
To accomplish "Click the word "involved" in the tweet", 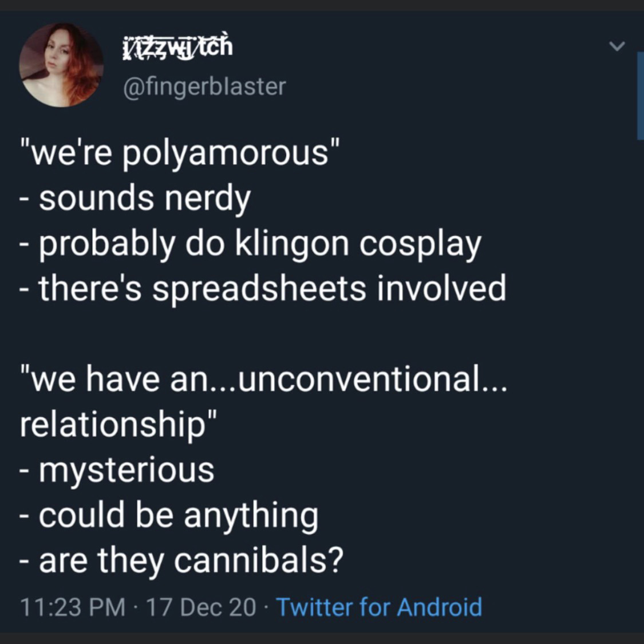I will pos(441,288).
